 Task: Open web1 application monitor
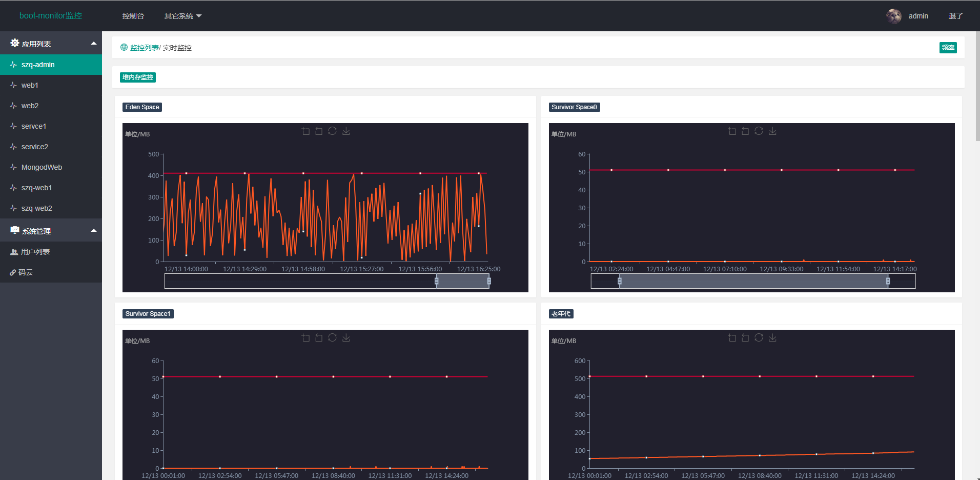(x=51, y=85)
